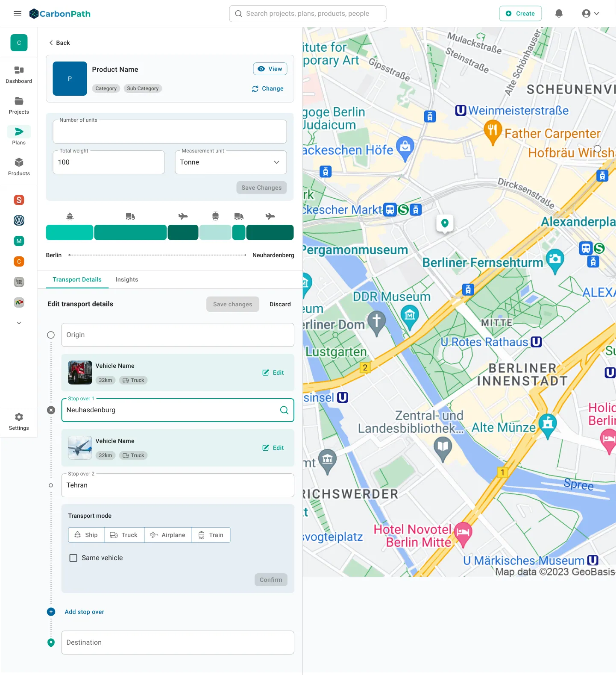Select Ship transport mode
Image resolution: width=616 pixels, height=675 pixels.
86,535
